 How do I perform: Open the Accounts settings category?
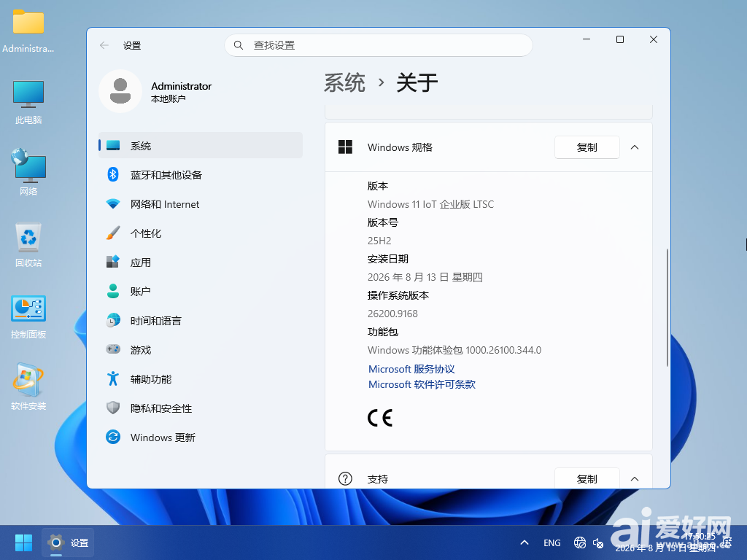point(200,292)
